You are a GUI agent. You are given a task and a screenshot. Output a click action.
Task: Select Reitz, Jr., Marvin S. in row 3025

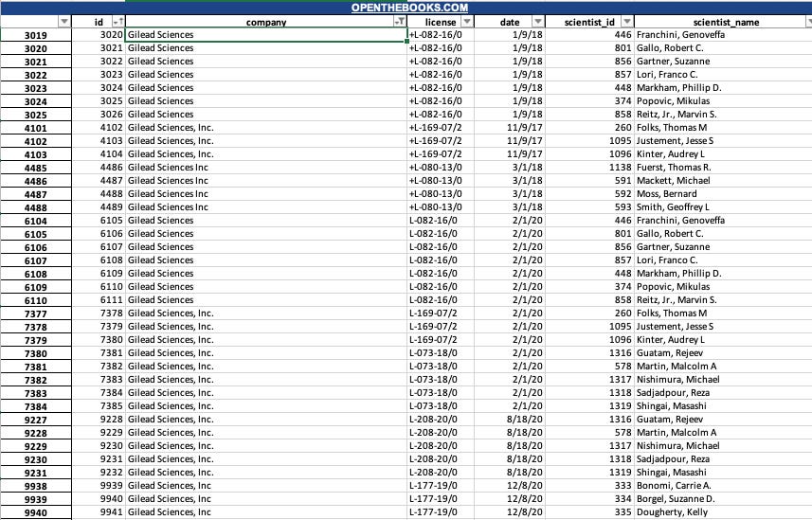coord(723,114)
